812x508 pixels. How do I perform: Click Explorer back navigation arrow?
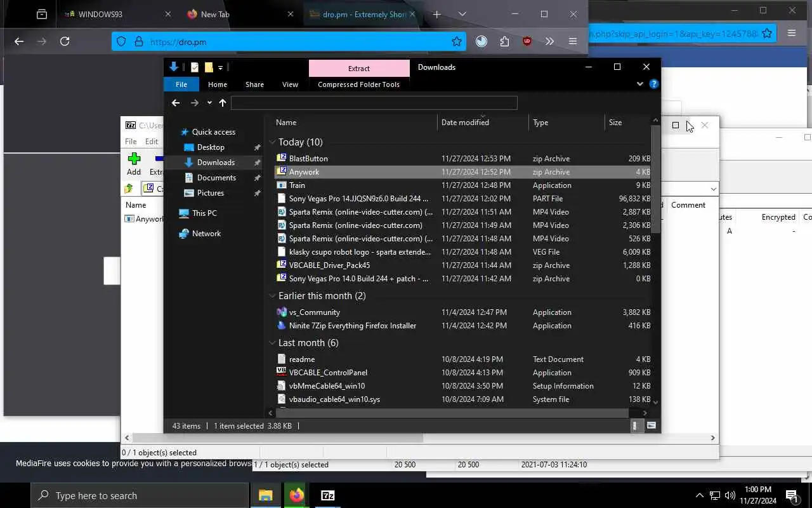(x=176, y=103)
